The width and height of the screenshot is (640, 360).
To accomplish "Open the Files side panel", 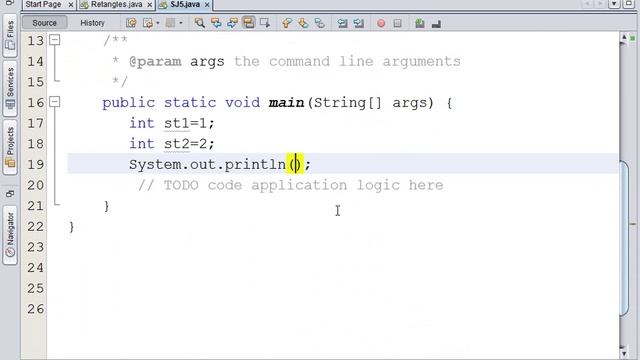I will (10, 35).
